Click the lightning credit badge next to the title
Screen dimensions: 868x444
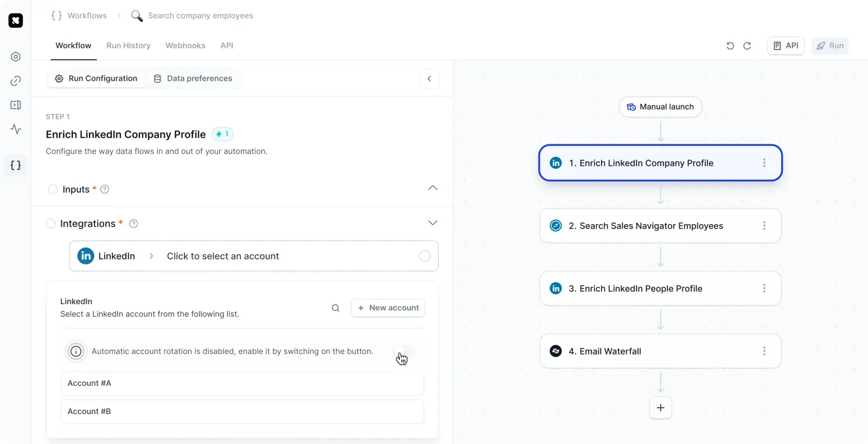(222, 134)
